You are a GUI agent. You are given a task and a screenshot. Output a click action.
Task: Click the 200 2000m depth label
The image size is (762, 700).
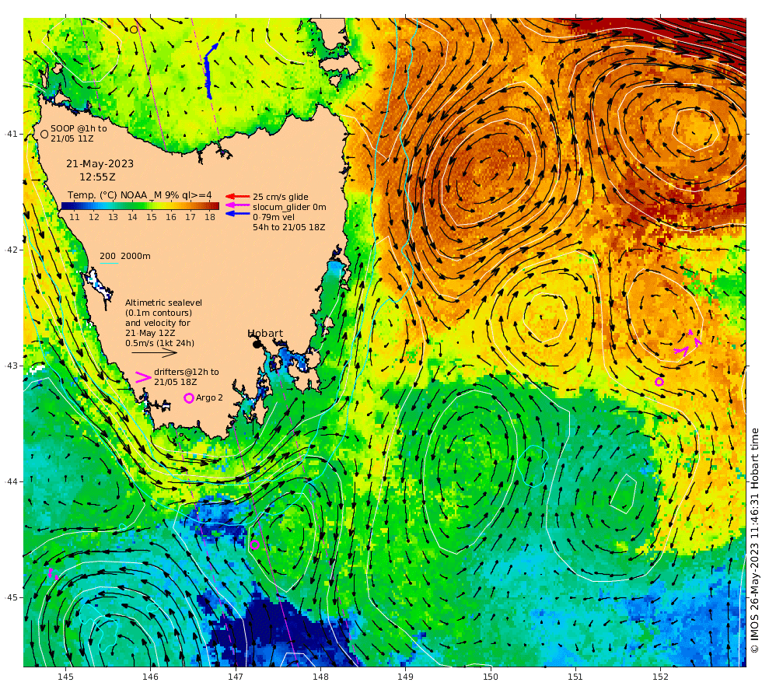125,256
